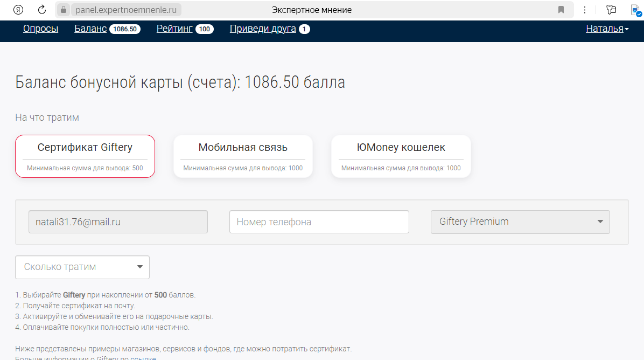644x360 pixels.
Task: Click the Номер телефона input field
Action: pyautogui.click(x=319, y=221)
